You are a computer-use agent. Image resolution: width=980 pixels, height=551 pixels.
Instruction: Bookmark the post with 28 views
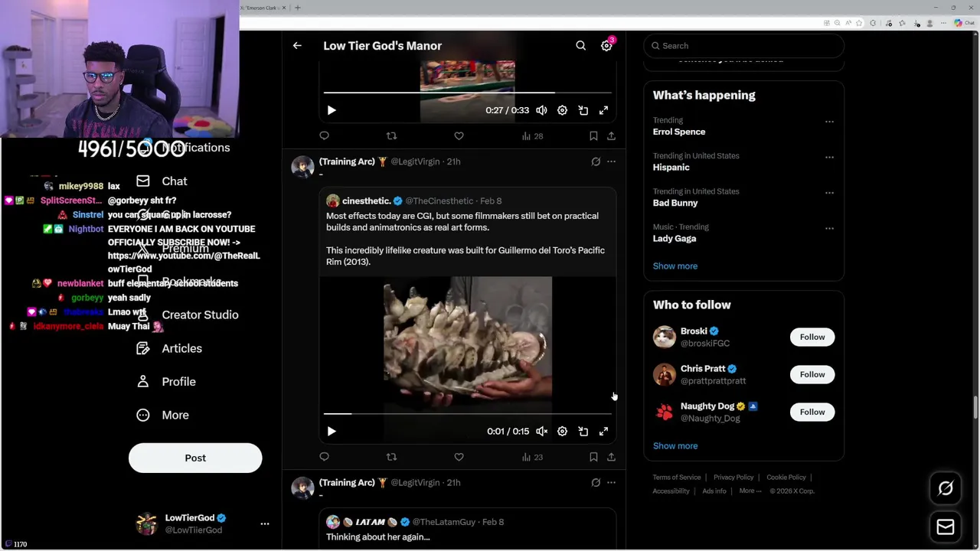pyautogui.click(x=593, y=135)
